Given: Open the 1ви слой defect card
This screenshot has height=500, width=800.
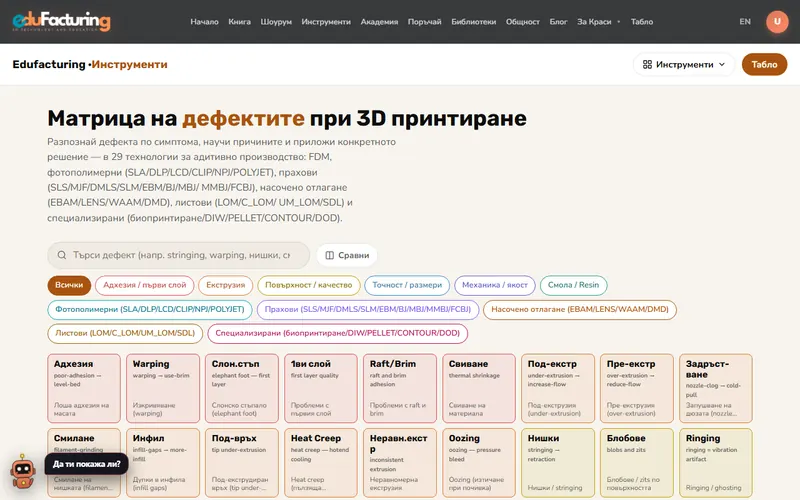Looking at the screenshot, I should point(321,388).
